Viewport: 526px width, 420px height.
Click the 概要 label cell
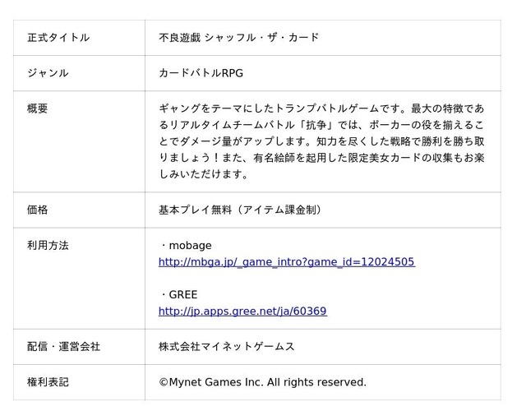(79, 141)
